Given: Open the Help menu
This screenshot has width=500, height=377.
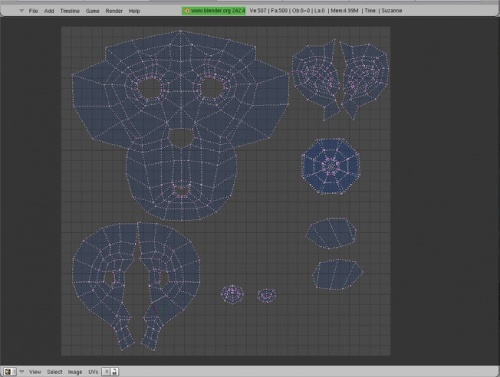Looking at the screenshot, I should [134, 11].
